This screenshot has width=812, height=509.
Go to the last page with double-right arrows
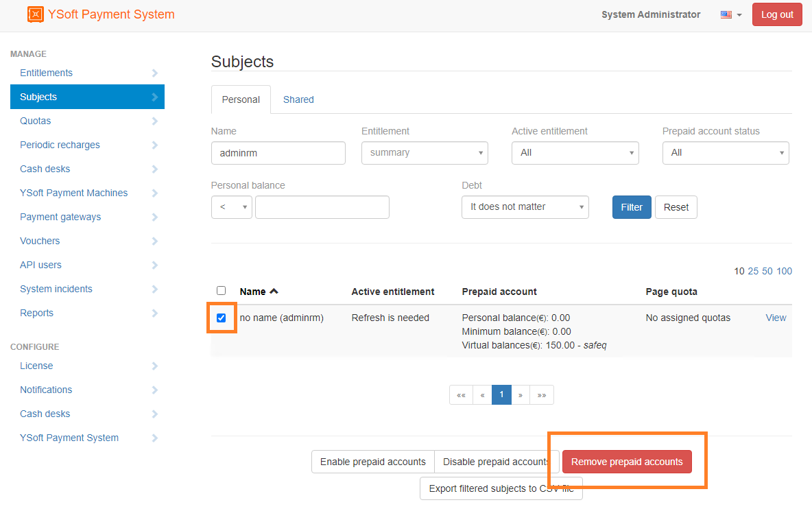pyautogui.click(x=542, y=395)
